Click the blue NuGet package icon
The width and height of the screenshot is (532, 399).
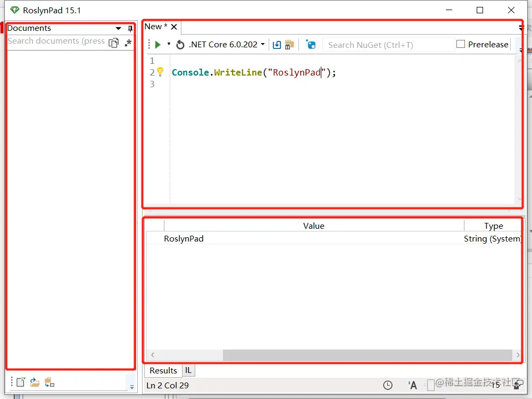click(x=311, y=45)
